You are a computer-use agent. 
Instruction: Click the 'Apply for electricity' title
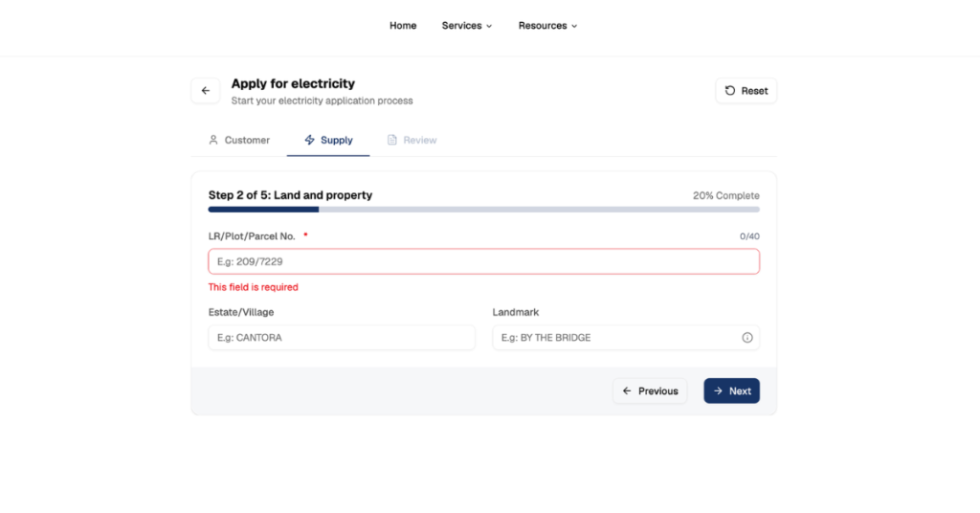pos(293,83)
